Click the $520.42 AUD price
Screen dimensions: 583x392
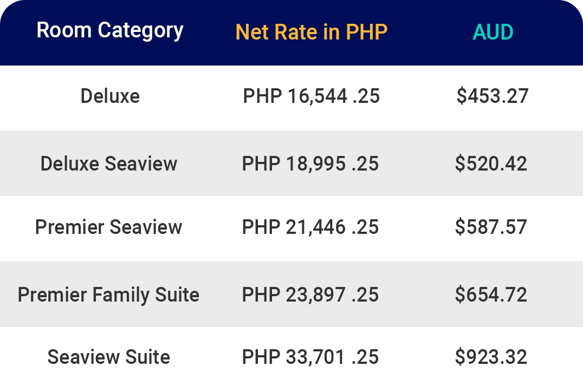click(x=491, y=164)
